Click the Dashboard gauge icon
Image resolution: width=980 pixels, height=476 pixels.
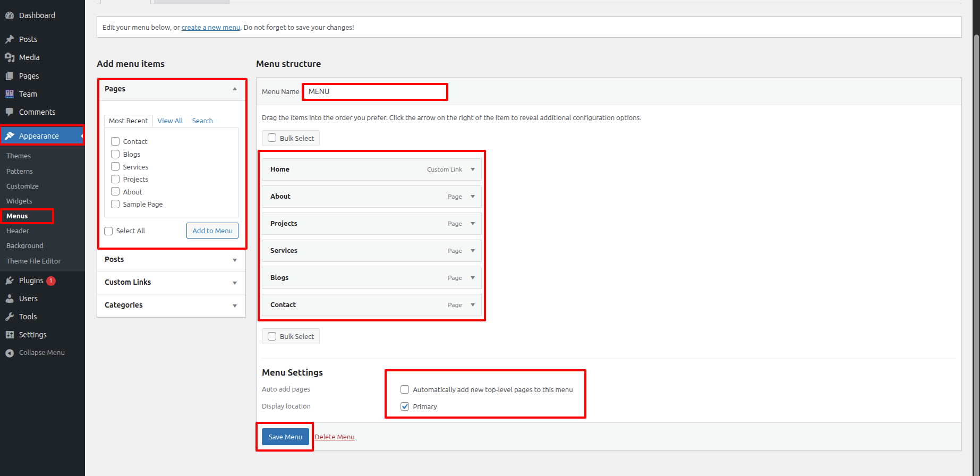(10, 15)
